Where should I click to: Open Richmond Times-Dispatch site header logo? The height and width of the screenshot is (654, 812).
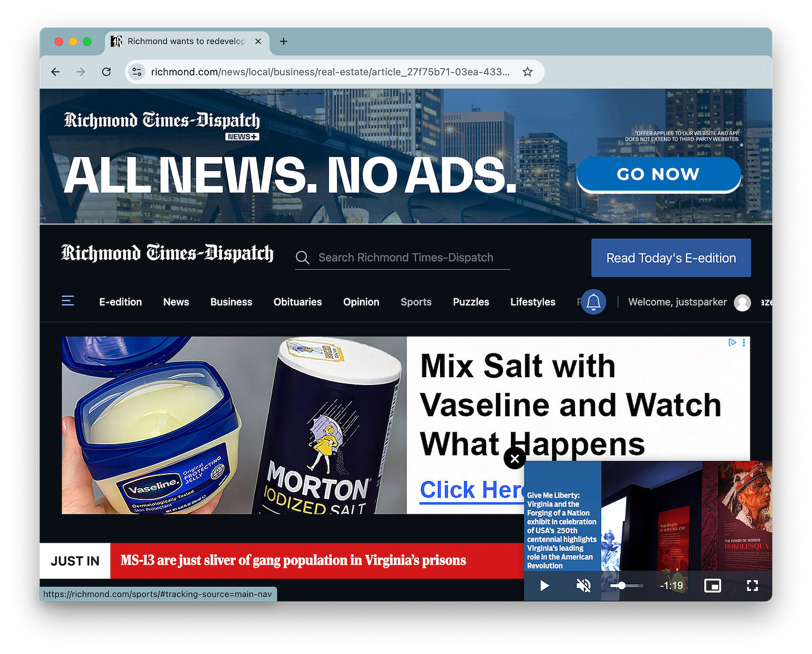[x=167, y=253]
